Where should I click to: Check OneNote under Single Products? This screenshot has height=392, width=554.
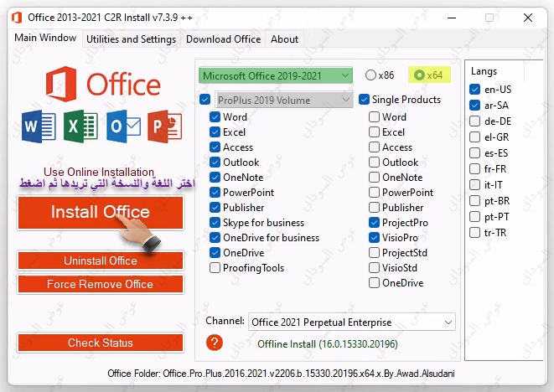(374, 178)
